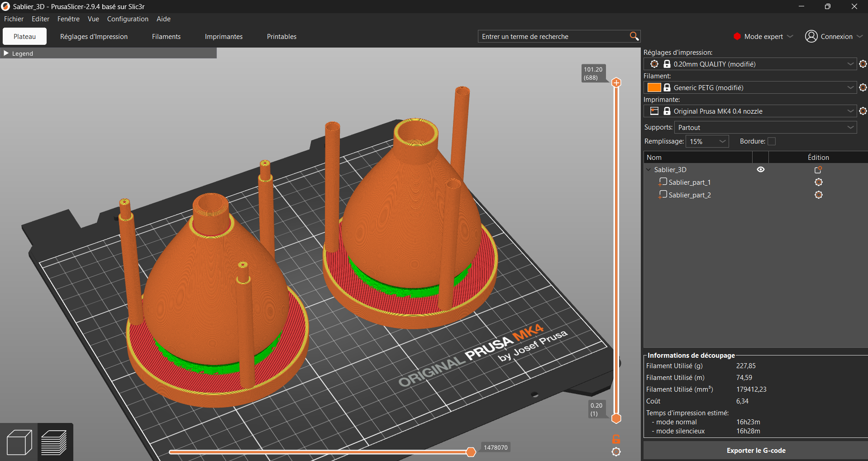Click Exporter le G-code button
This screenshot has width=868, height=461.
[755, 451]
